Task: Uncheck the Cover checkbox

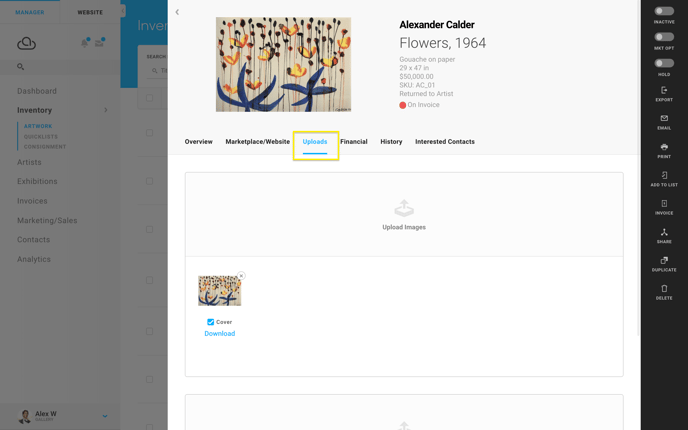Action: [x=211, y=322]
